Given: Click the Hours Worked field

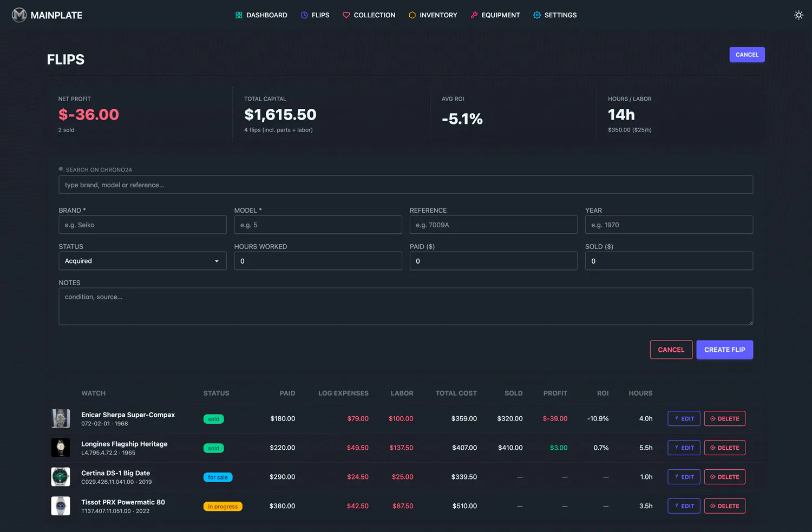Looking at the screenshot, I should (318, 261).
